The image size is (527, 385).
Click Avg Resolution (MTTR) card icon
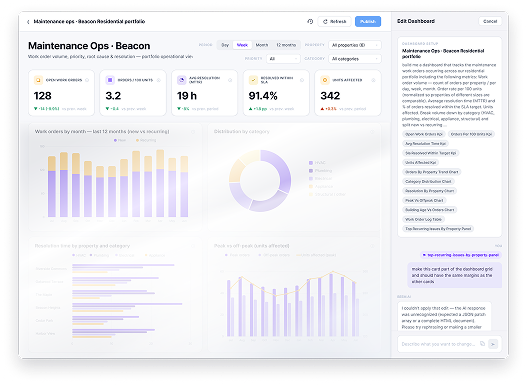[x=181, y=80]
